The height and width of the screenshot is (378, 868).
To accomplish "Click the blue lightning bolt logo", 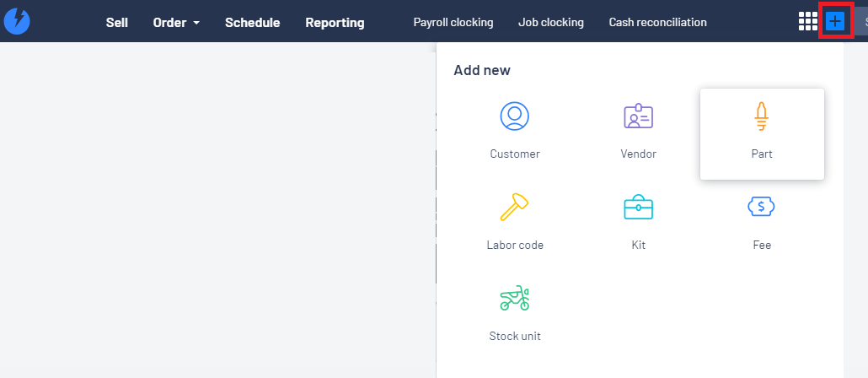I will click(17, 22).
